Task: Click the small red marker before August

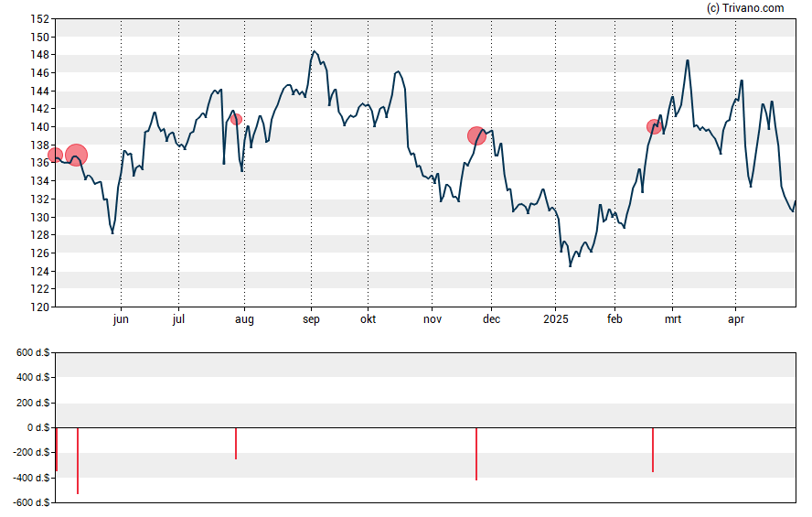Action: (x=236, y=119)
